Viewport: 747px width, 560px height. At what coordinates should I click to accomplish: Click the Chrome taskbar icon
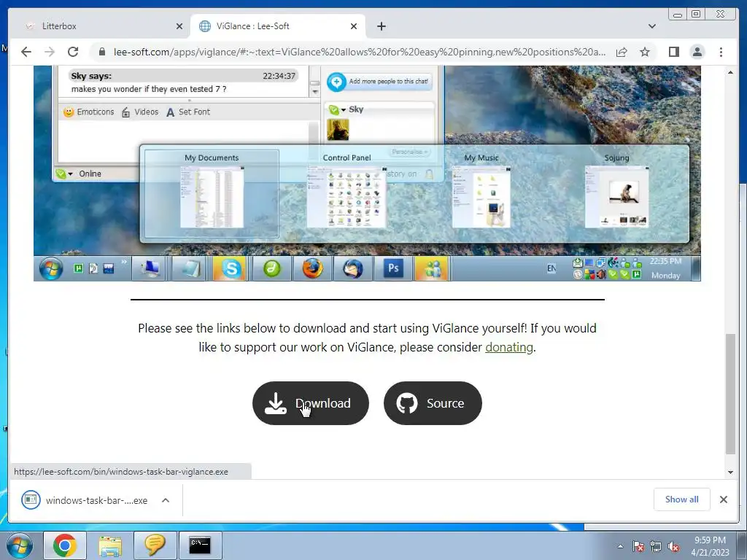pos(65,545)
